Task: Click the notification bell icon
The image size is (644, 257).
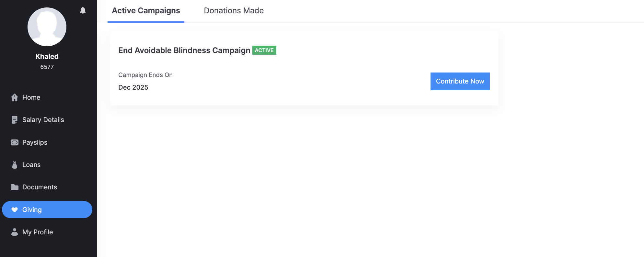Action: click(x=83, y=10)
